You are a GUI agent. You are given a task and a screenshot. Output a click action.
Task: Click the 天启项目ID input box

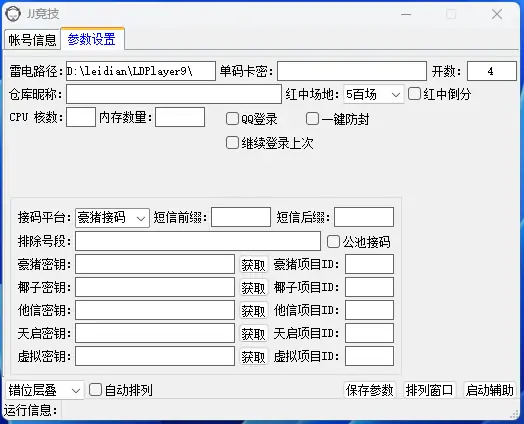[x=369, y=333]
